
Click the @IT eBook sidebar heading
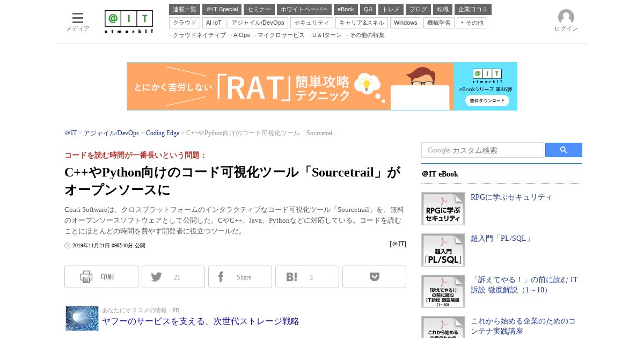click(x=440, y=174)
